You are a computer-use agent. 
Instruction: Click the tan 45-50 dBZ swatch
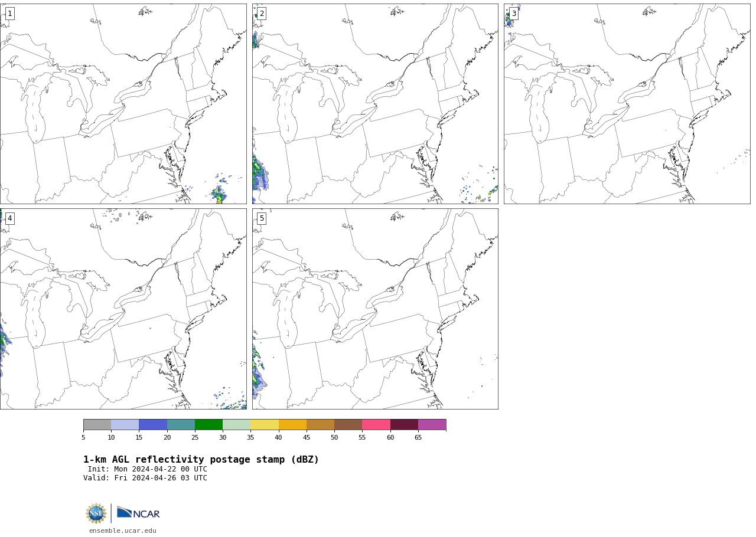pyautogui.click(x=320, y=425)
